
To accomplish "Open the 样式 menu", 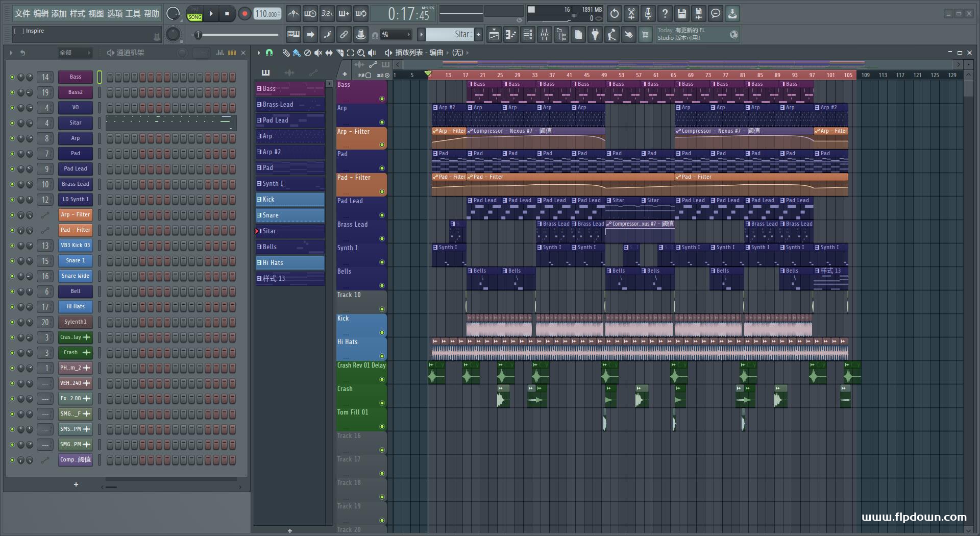I will pos(78,14).
